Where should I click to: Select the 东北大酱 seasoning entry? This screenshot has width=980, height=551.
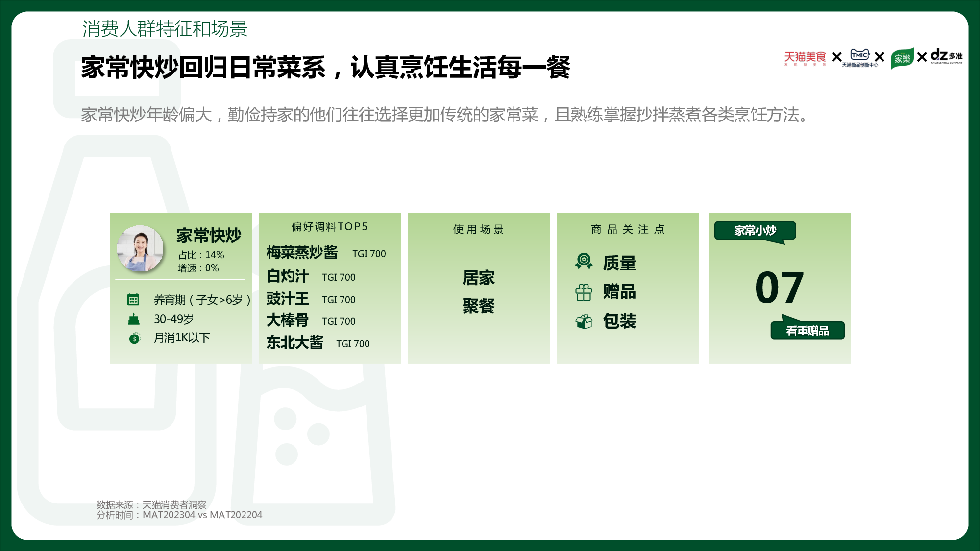pyautogui.click(x=295, y=343)
